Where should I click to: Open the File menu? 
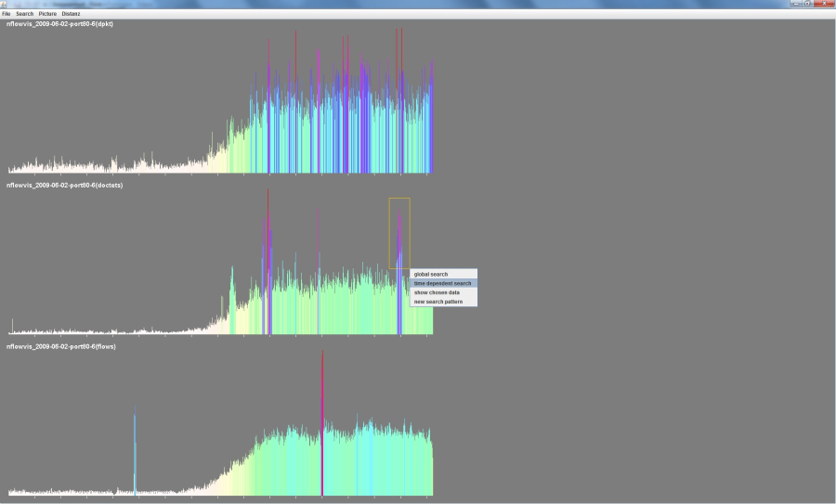pyautogui.click(x=6, y=14)
